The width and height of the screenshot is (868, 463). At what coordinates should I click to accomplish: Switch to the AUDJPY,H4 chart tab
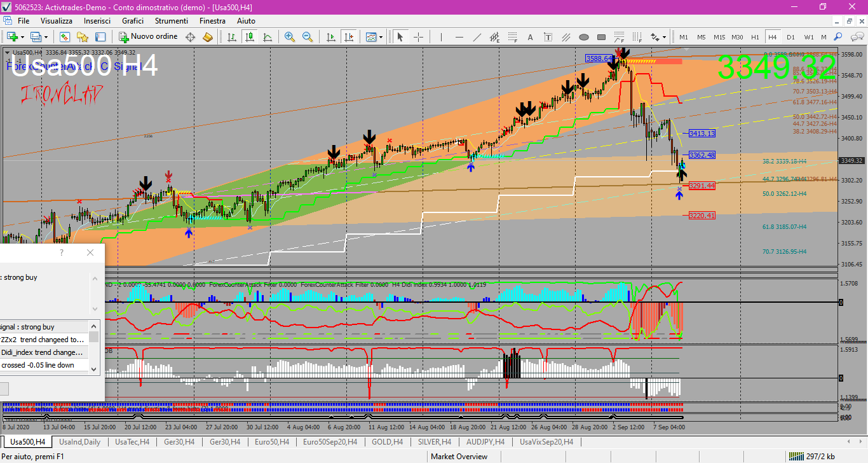(485, 441)
